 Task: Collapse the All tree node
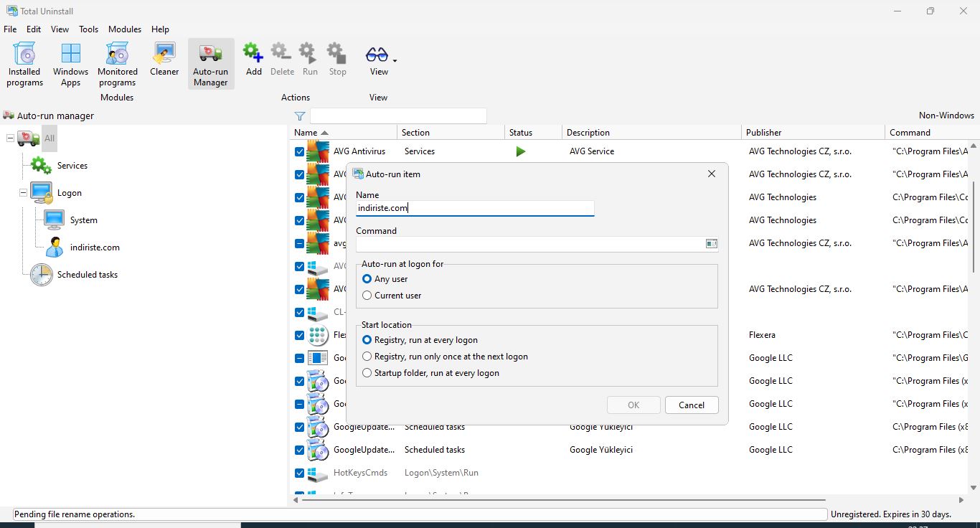coord(11,138)
